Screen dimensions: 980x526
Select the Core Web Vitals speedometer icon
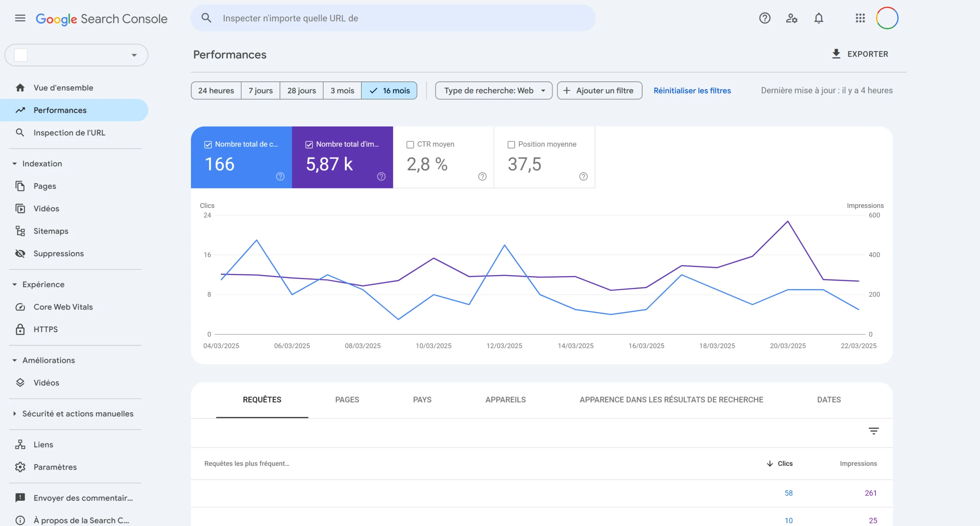20,307
